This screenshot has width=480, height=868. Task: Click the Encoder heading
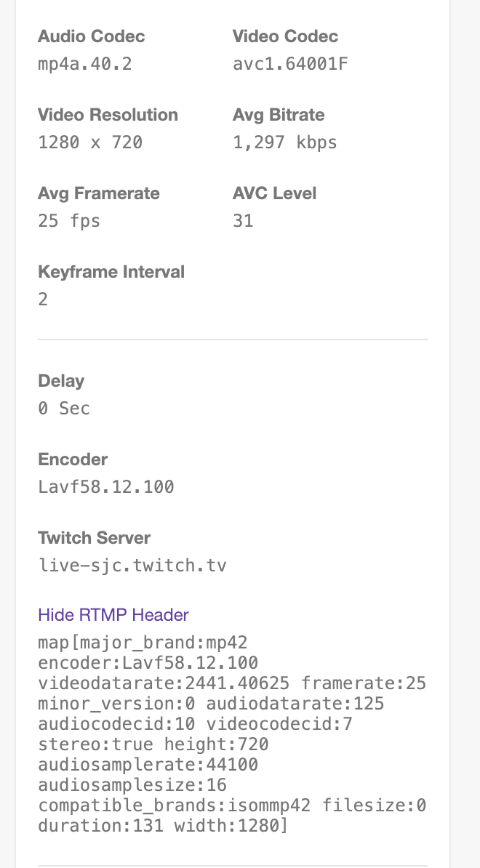(73, 459)
